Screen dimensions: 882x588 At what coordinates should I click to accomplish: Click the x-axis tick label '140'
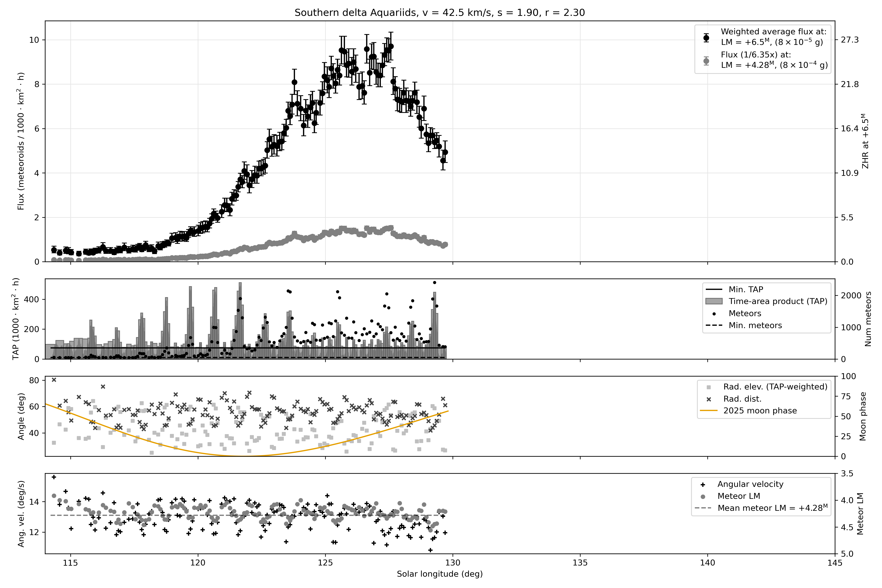point(708,563)
